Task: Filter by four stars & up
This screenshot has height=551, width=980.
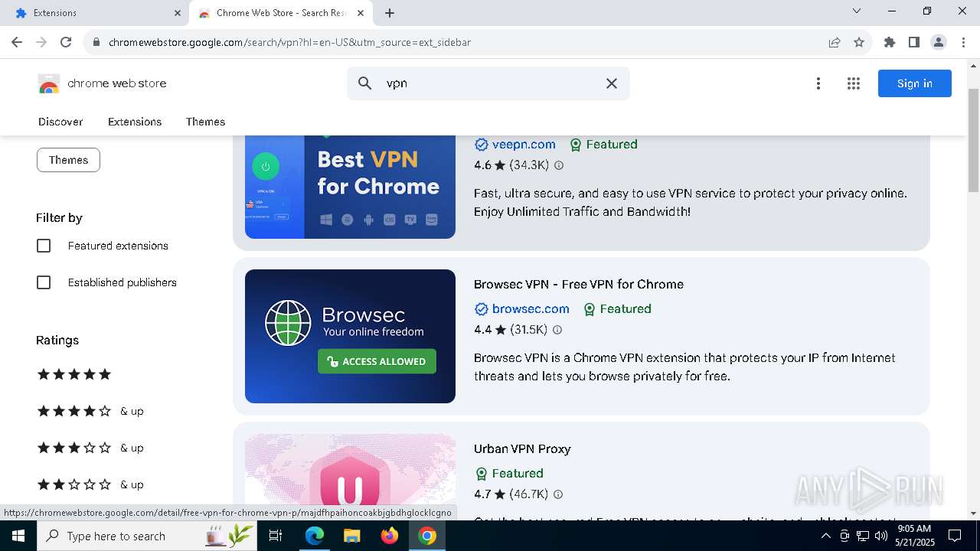Action: click(90, 411)
